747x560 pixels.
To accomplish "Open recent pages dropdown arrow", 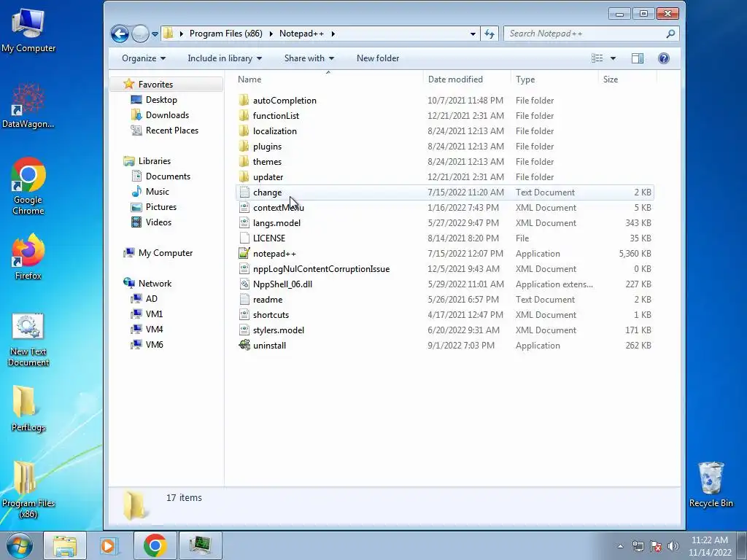I will (x=155, y=34).
